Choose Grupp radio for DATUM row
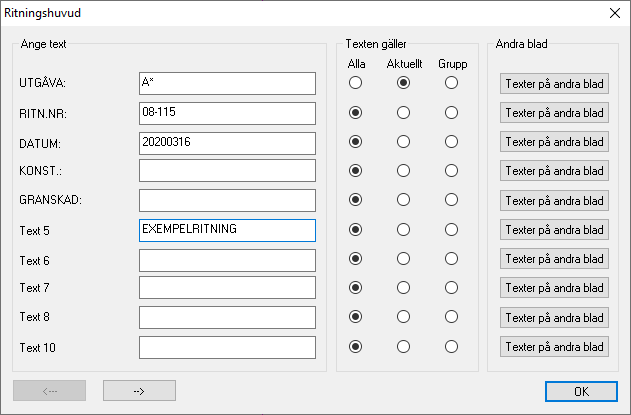The height and width of the screenshot is (415, 631). (x=451, y=142)
